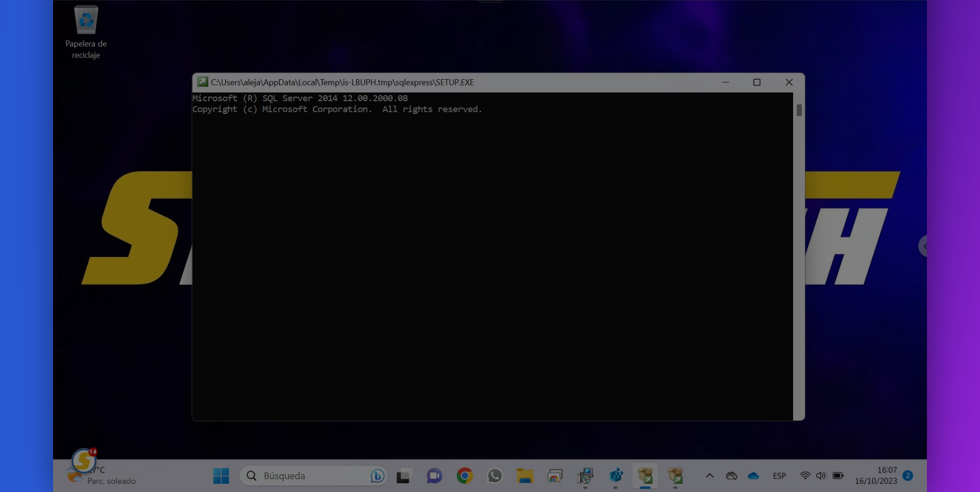This screenshot has height=492, width=980.
Task: Switch to the active SQL setup taskbar icon
Action: (645, 476)
